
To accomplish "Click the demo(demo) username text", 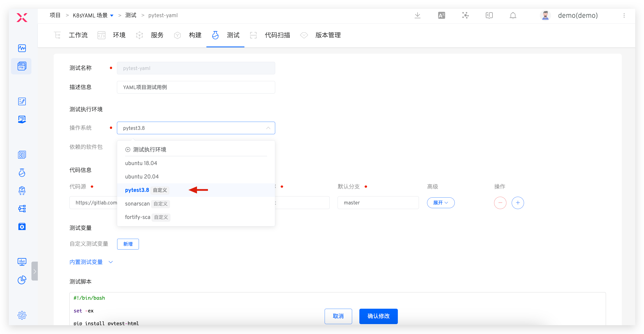I will 578,15.
